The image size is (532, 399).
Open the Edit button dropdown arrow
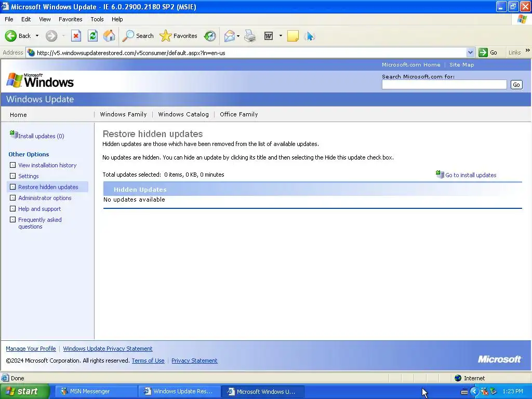pos(281,36)
